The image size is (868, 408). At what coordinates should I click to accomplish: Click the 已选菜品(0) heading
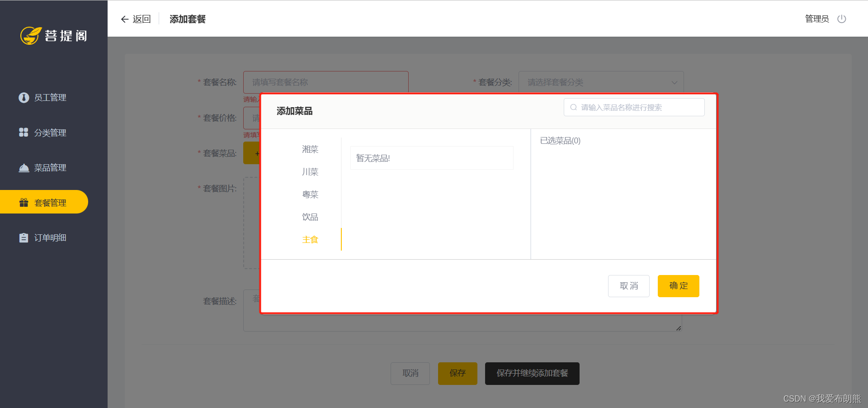pos(560,141)
